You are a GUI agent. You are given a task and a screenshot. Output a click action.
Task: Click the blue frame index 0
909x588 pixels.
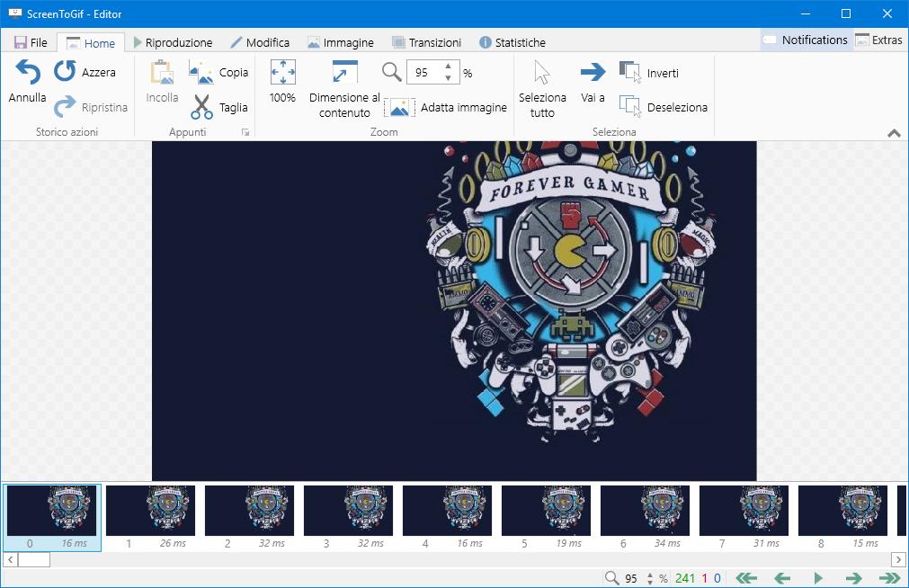tap(717, 578)
